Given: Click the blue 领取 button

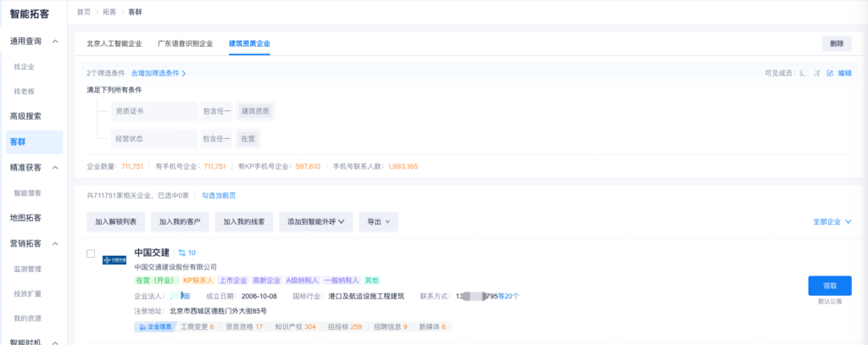Looking at the screenshot, I should click(829, 286).
